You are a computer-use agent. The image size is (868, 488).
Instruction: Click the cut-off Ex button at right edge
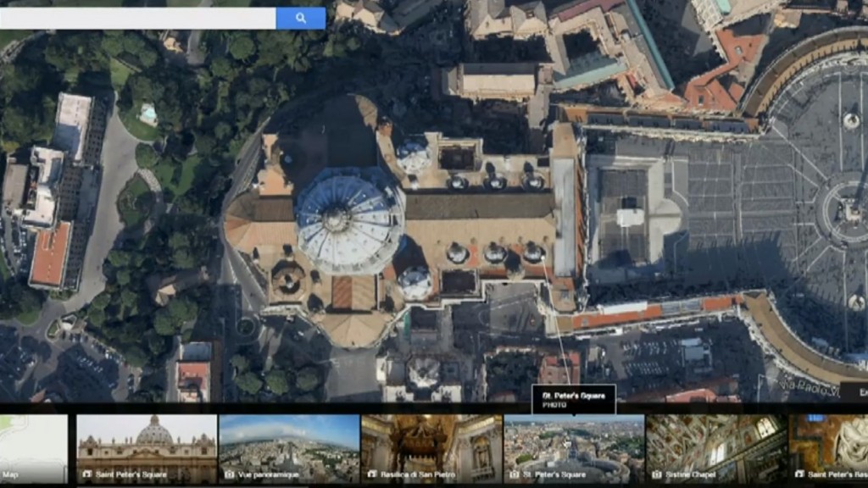(x=856, y=392)
